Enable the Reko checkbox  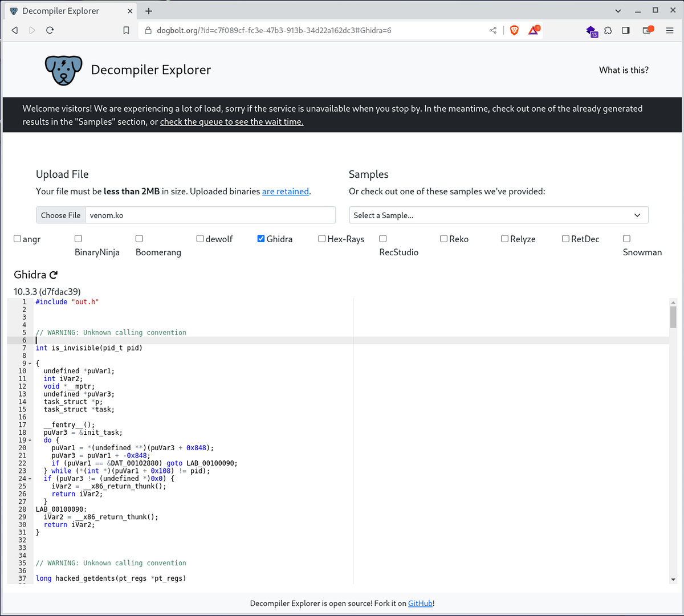[444, 239]
